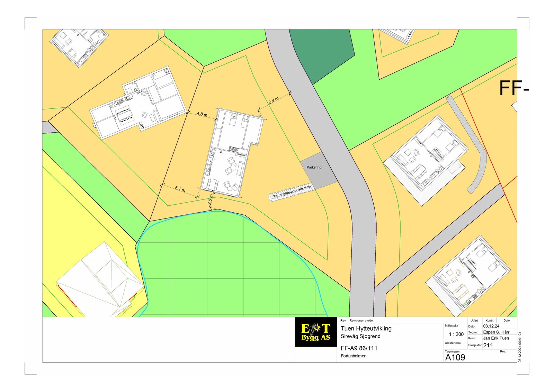Click the "Arkstørrelse" label
Viewport: 554px width, 392px height.
453,343
